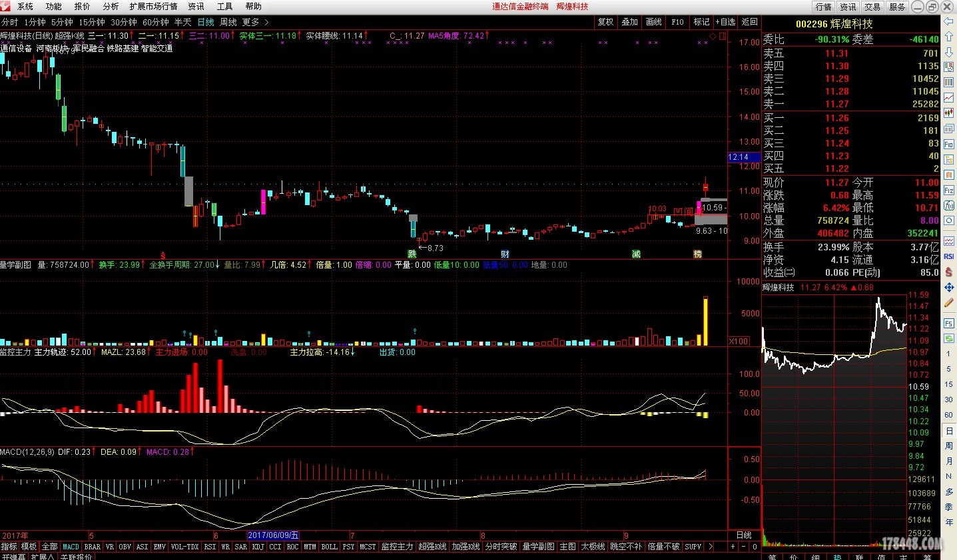
Task: Select the 半天 timeframe
Action: [183, 22]
